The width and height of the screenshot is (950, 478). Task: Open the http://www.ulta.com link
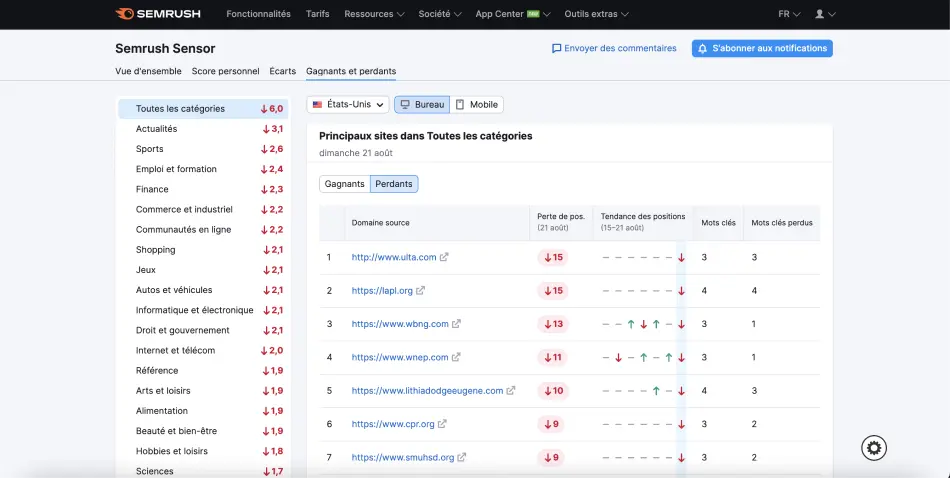tap(394, 257)
